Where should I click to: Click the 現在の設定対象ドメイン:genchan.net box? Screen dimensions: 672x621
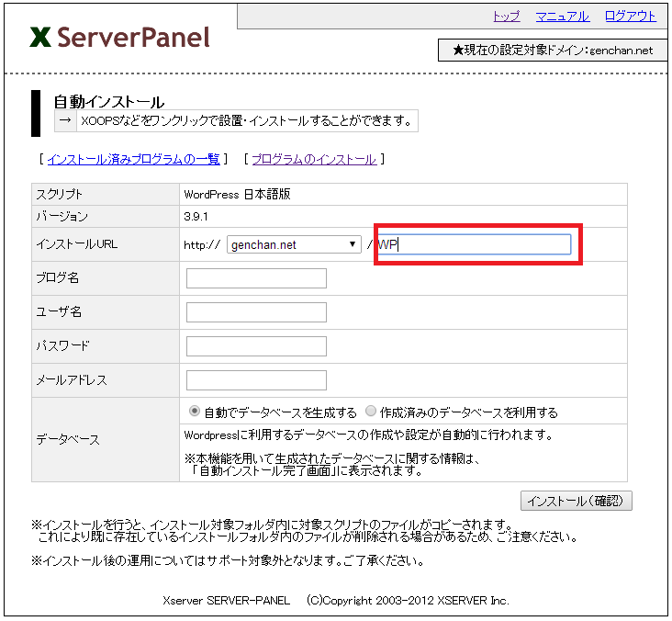tap(553, 51)
